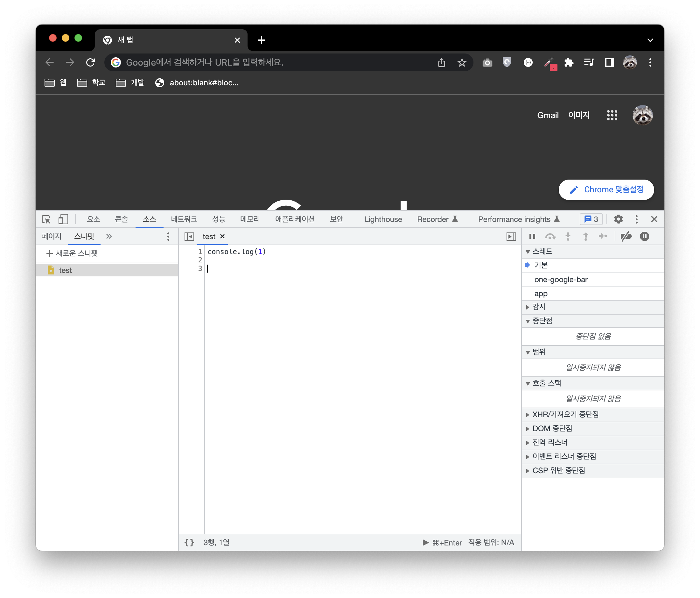This screenshot has width=700, height=598.
Task: Click the step over debugger icon
Action: (x=550, y=237)
